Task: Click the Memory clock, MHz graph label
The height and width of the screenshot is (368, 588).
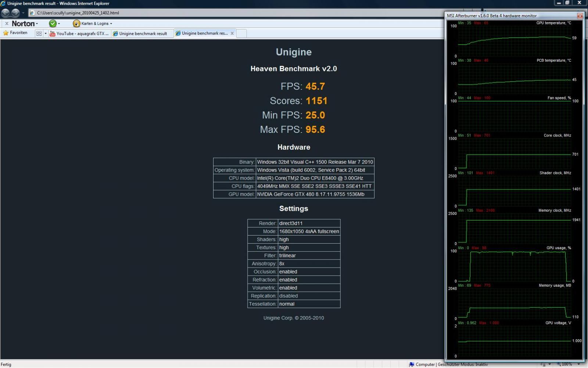Action: click(x=555, y=210)
